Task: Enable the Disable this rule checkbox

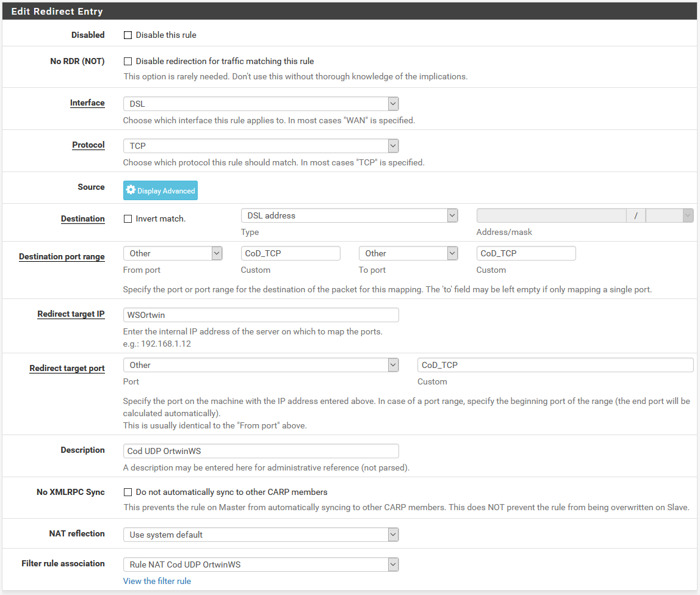Action: (128, 35)
